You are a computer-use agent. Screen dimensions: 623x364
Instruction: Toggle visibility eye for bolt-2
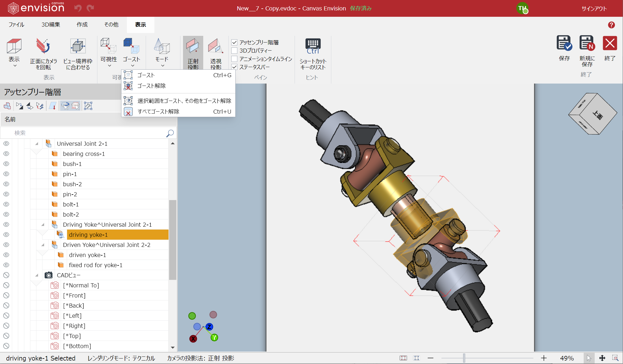point(6,215)
